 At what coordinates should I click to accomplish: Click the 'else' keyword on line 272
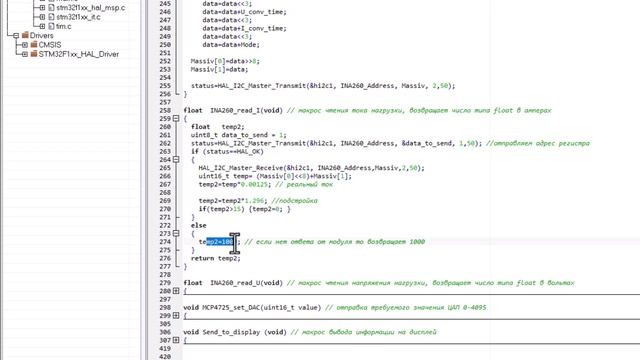198,225
